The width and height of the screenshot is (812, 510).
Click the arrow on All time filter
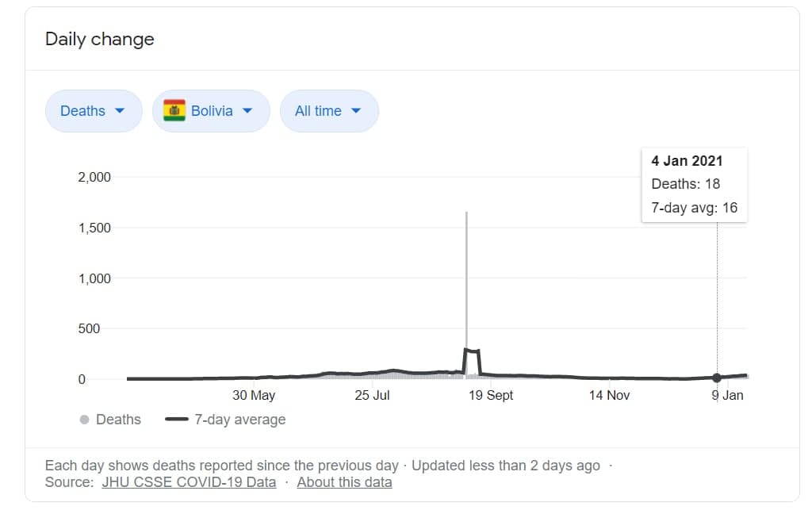click(355, 111)
